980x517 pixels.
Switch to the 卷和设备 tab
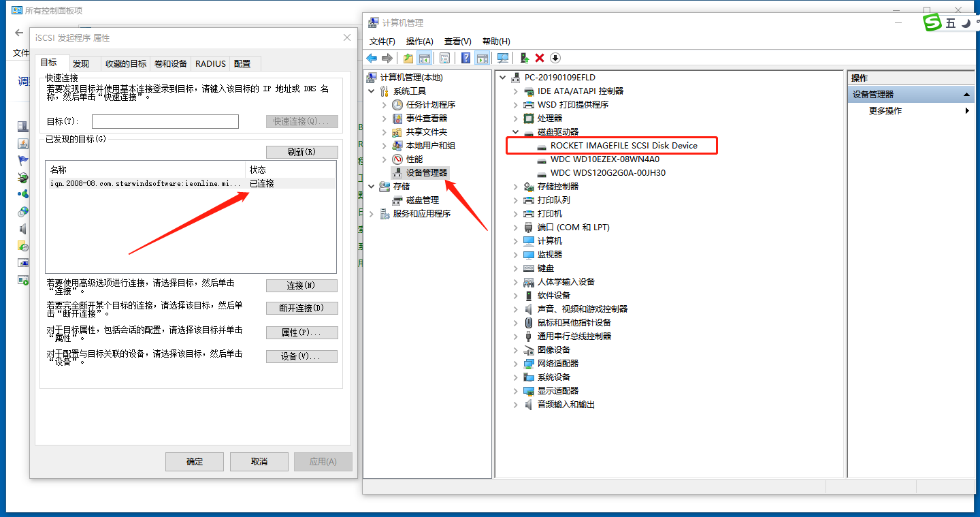(170, 63)
